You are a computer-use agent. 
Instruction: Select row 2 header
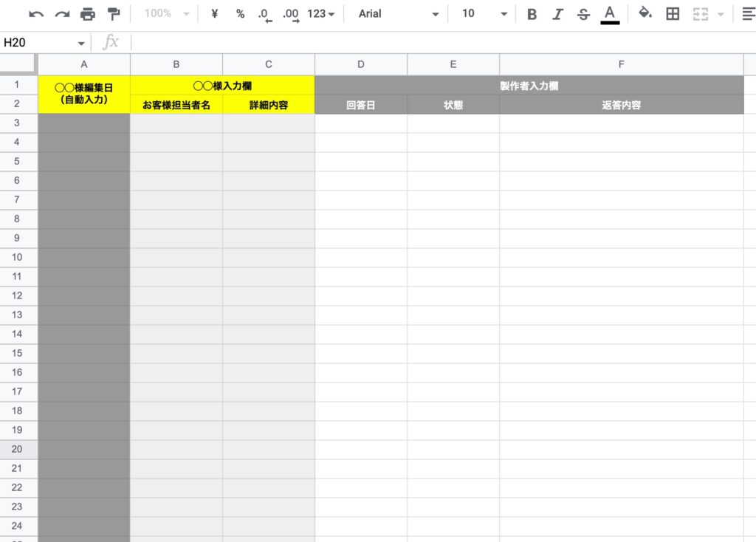[x=17, y=103]
